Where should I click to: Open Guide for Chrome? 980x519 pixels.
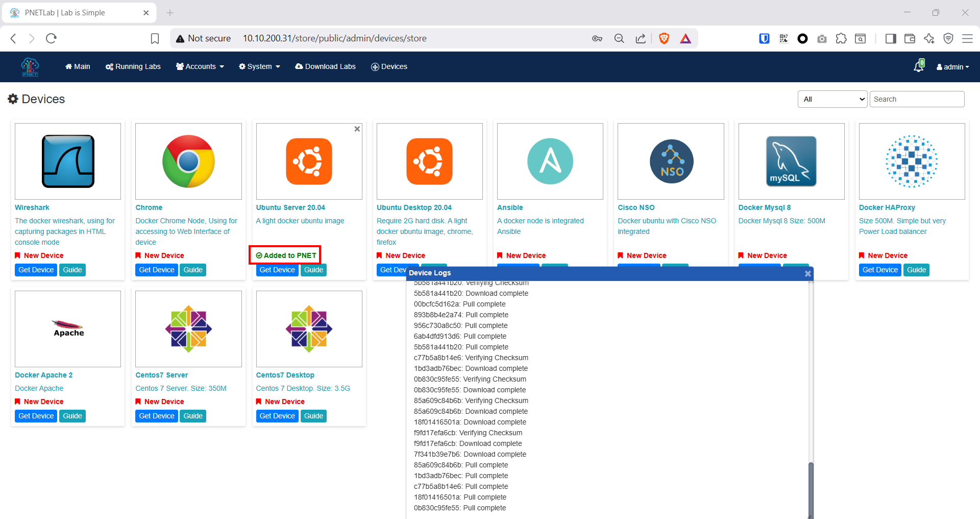pos(193,270)
